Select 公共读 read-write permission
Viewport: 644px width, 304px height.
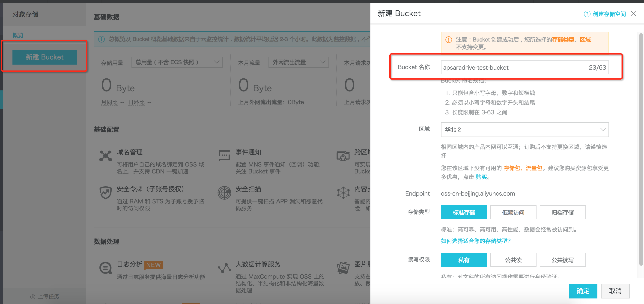click(513, 260)
